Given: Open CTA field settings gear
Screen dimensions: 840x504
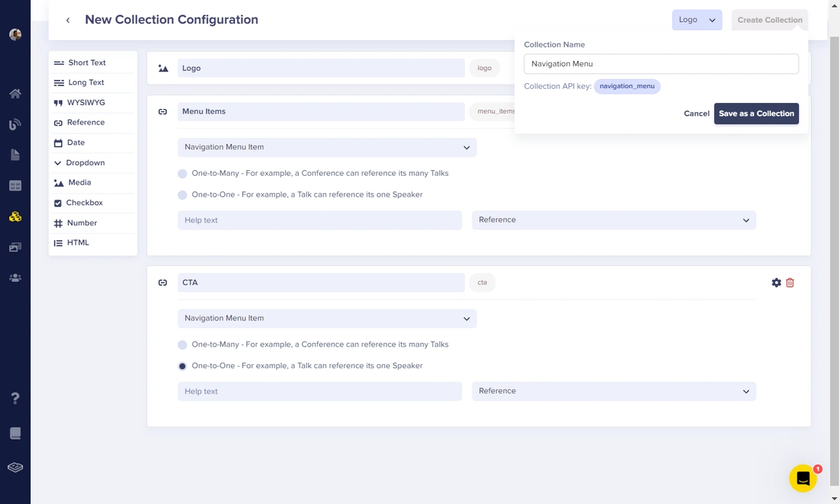Looking at the screenshot, I should (776, 283).
